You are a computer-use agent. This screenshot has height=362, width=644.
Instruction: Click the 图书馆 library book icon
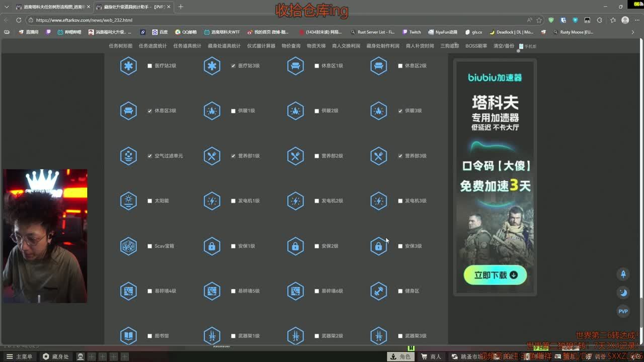[128, 336]
